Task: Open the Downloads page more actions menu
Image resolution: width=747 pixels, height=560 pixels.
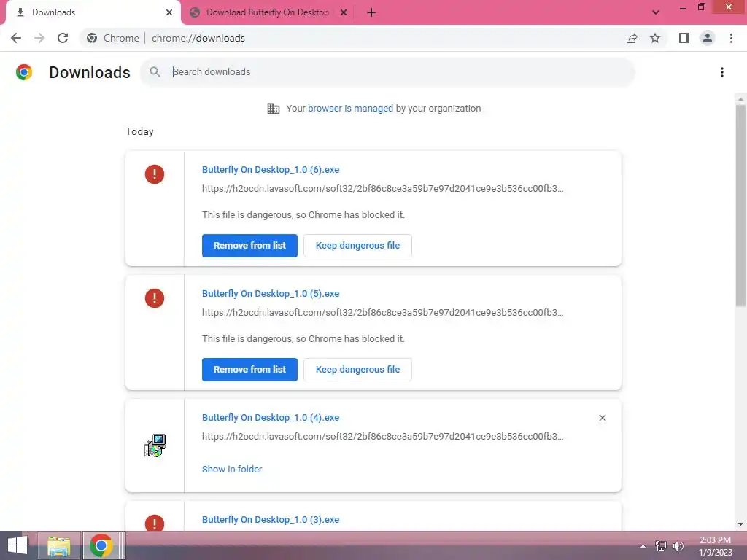Action: 722,72
